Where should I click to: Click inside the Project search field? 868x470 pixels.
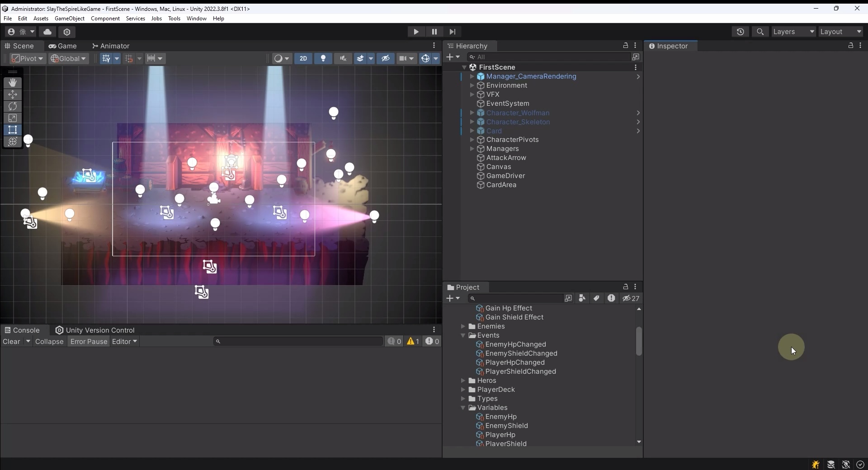(x=515, y=298)
